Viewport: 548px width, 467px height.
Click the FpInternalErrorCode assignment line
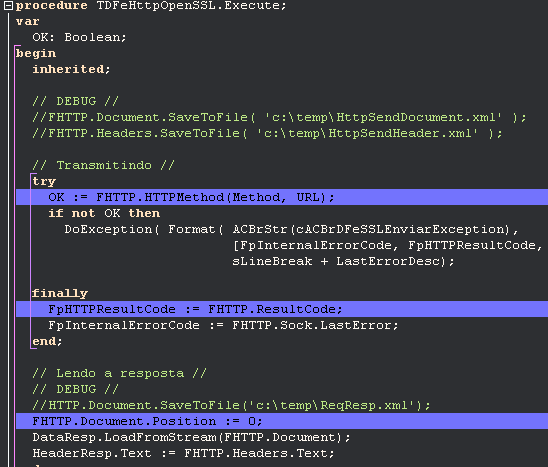[x=223, y=325]
